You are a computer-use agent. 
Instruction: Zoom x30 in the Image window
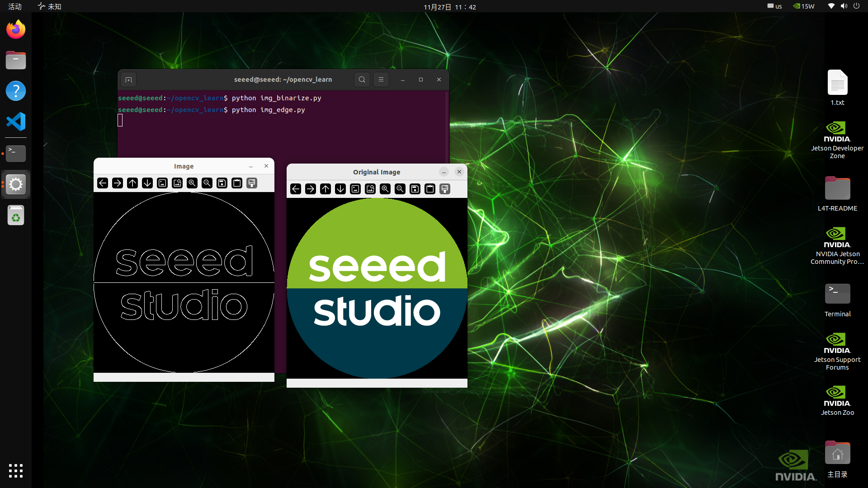point(177,183)
